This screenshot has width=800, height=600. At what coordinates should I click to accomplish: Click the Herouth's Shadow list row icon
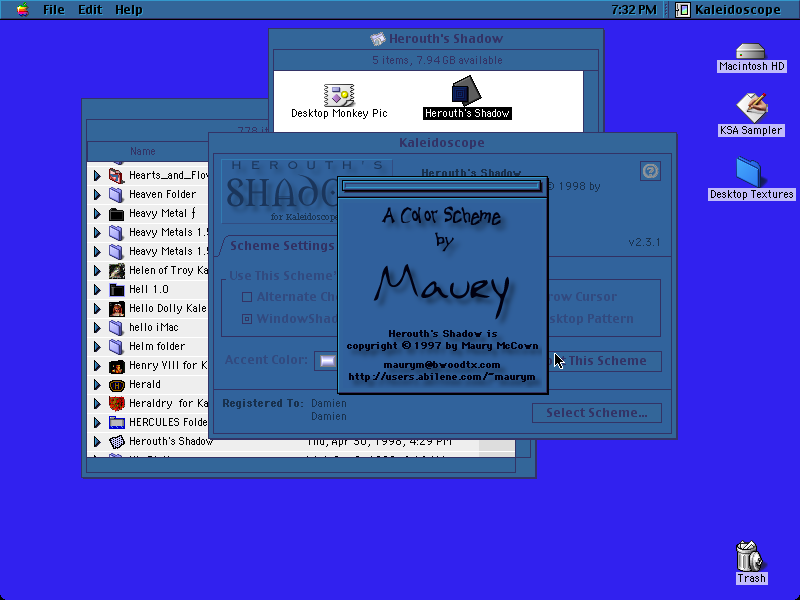click(116, 441)
